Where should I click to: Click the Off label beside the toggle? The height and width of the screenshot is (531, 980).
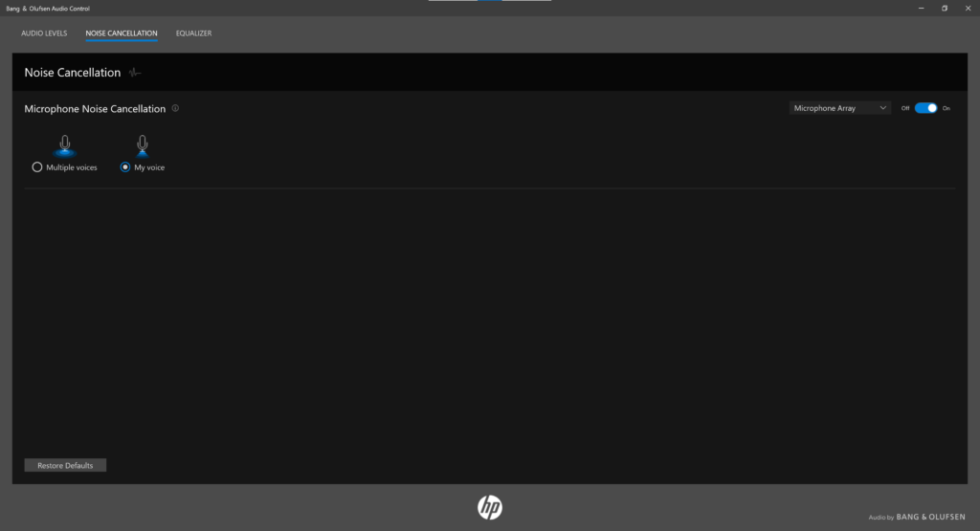905,108
